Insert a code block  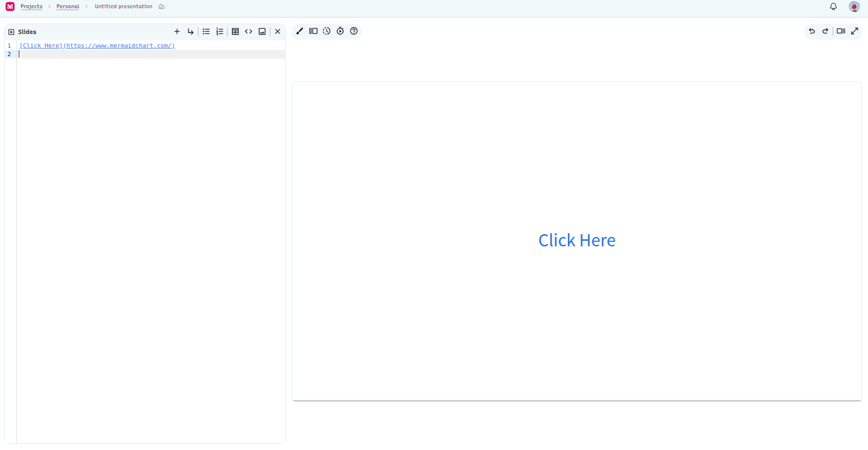248,31
